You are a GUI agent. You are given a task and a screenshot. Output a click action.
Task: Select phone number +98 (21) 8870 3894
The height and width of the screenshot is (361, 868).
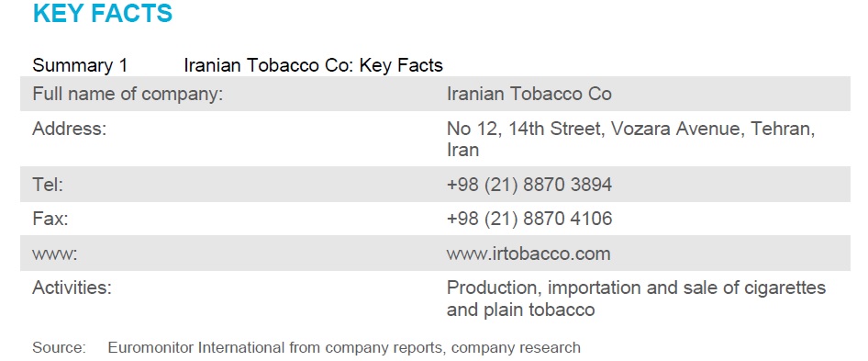click(529, 184)
